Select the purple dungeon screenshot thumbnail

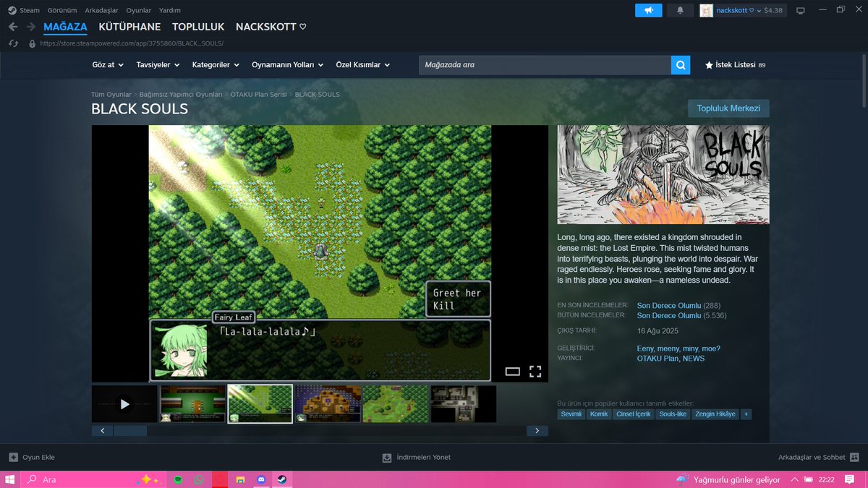coord(328,404)
